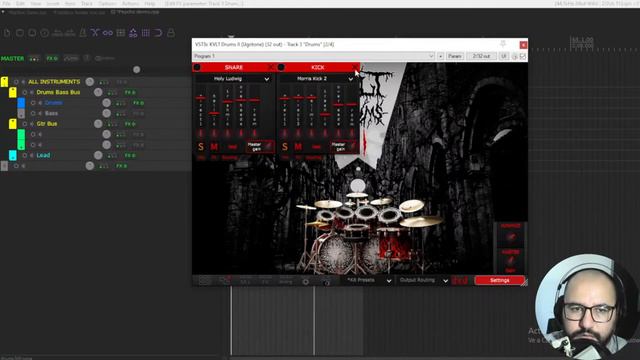Click the Open project toolbar icon
This screenshot has width=640, height=360.
(20, 33)
